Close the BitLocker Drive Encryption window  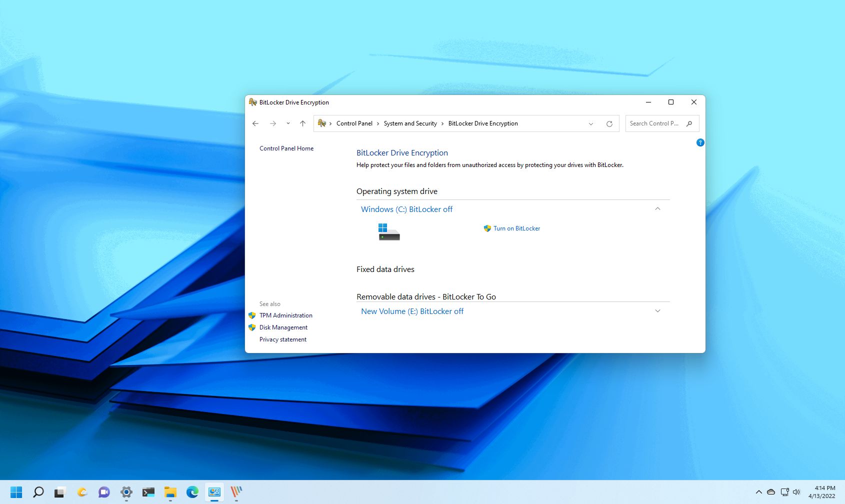click(694, 102)
